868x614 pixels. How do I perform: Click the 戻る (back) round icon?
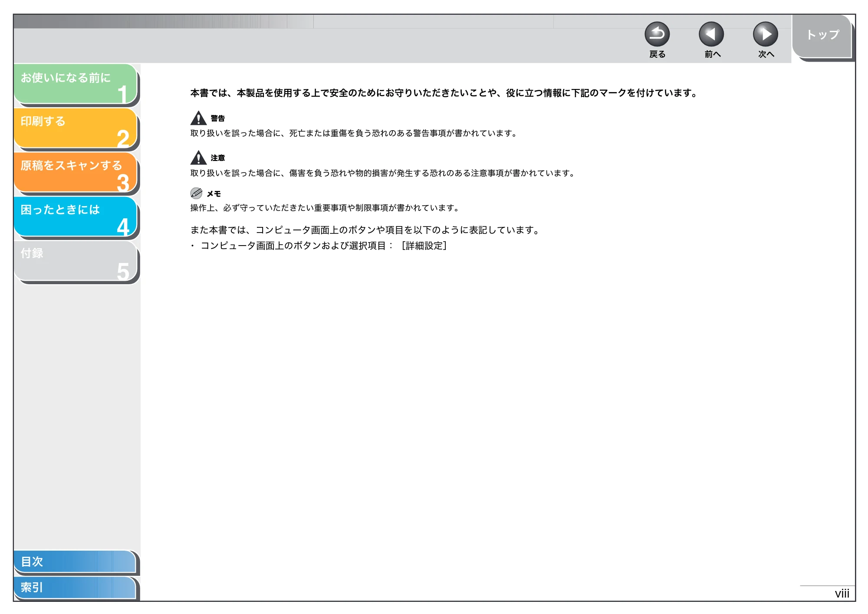coord(657,34)
